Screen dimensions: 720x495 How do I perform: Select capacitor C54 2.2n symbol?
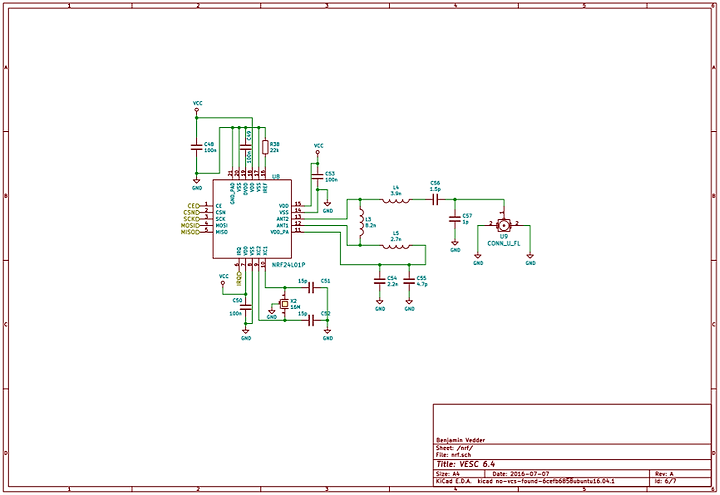pyautogui.click(x=379, y=281)
